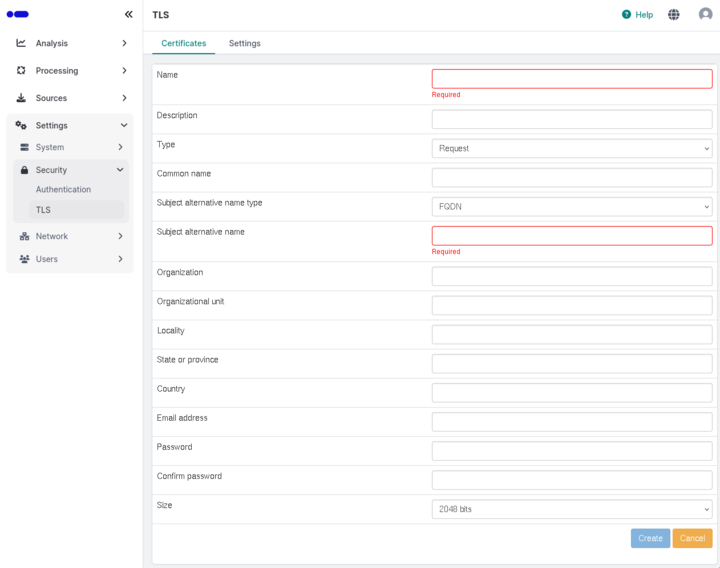Image resolution: width=720 pixels, height=568 pixels.
Task: Focus the Description input field
Action: [x=572, y=119]
